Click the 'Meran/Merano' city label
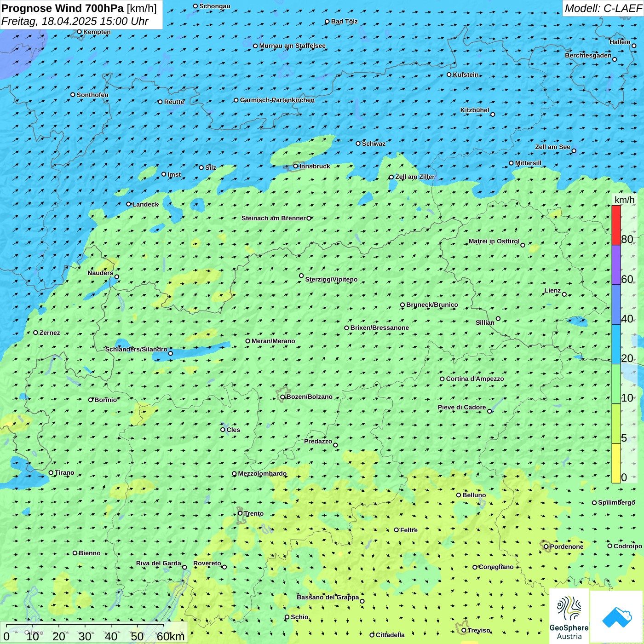644x644 pixels. click(273, 341)
